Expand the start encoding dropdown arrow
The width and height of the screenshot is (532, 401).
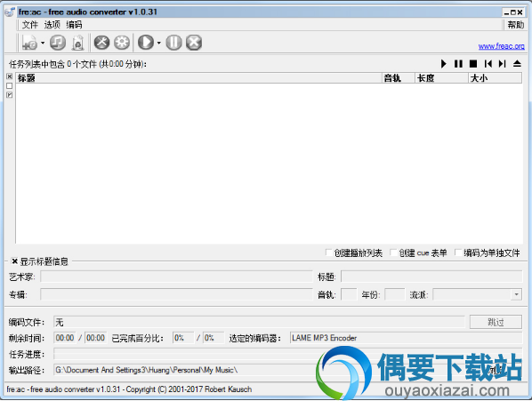click(158, 43)
